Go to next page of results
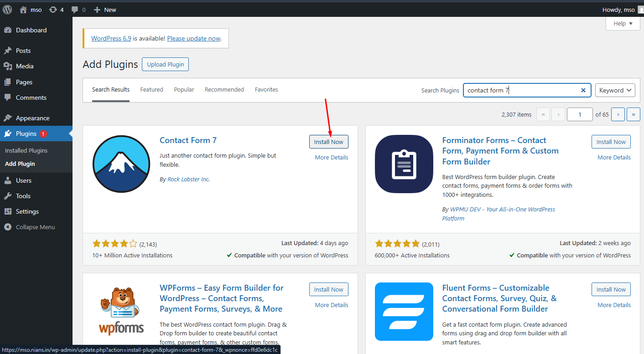 618,114
